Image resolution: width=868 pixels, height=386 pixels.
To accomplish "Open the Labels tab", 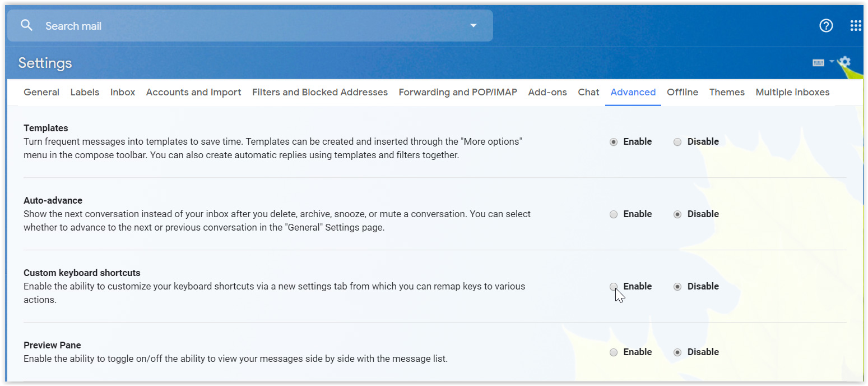I will 85,92.
